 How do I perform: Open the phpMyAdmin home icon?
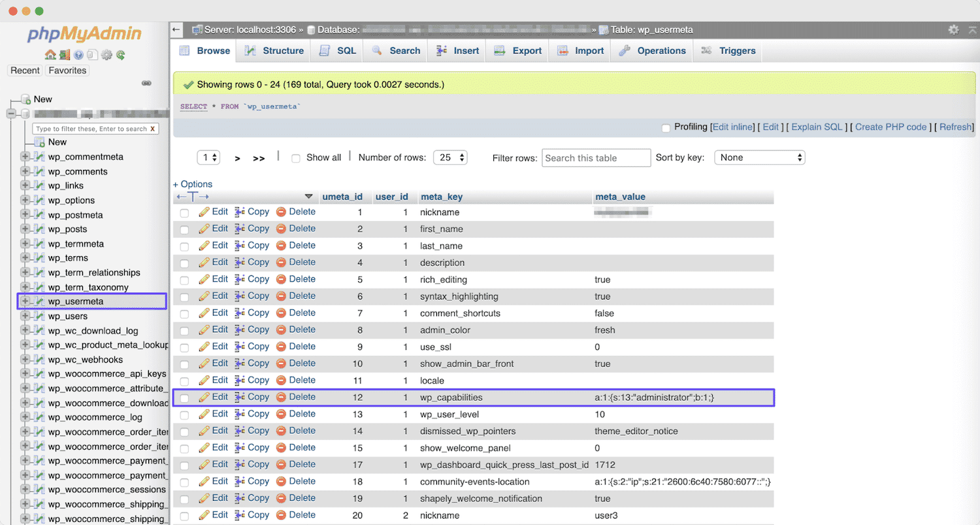coord(50,55)
